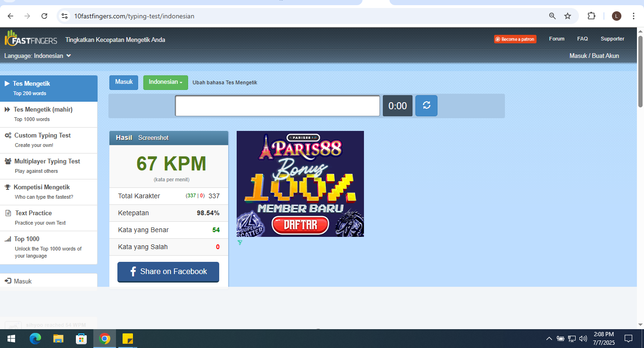Image resolution: width=644 pixels, height=348 pixels.
Task: Open Tes Mengetik (mahir) Top 1000 words
Action: point(49,114)
